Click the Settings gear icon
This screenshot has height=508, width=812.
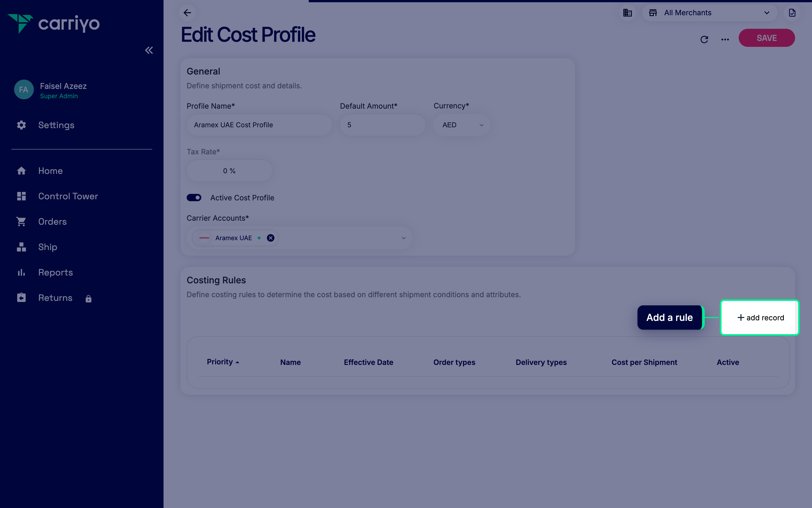[21, 125]
